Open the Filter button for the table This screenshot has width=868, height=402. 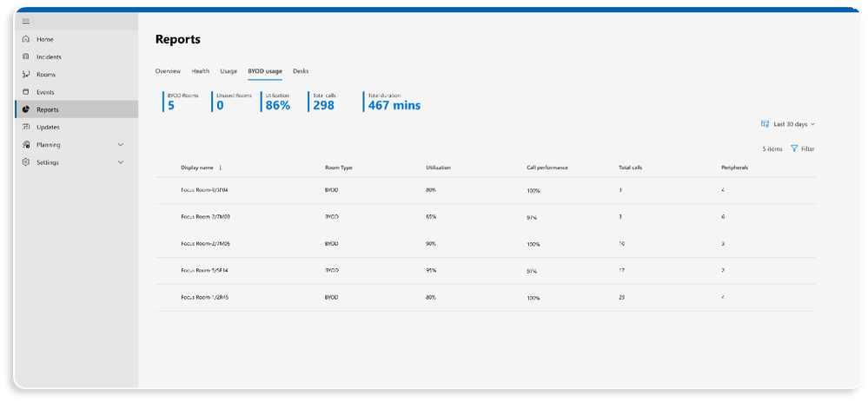803,148
